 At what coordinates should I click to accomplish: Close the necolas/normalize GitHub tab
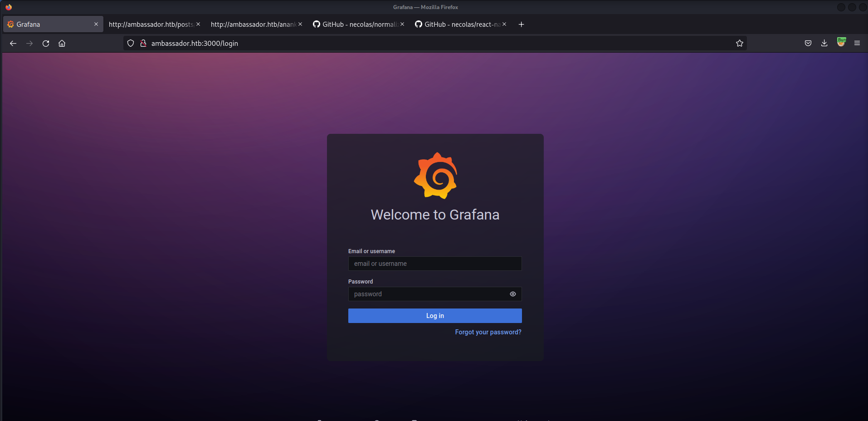click(x=402, y=24)
